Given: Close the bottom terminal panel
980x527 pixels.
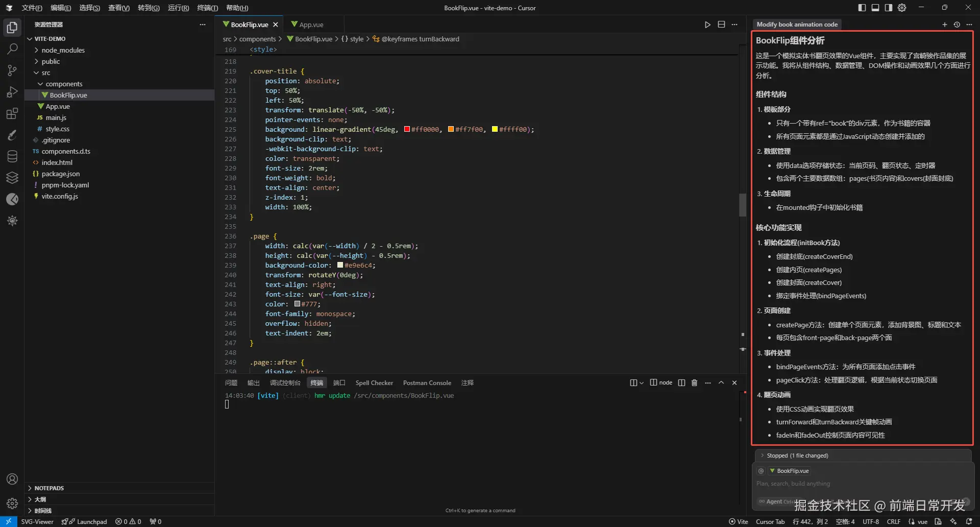Looking at the screenshot, I should click(734, 382).
